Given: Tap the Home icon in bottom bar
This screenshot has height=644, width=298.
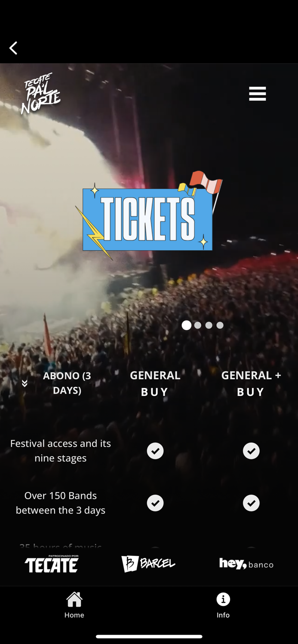Looking at the screenshot, I should pyautogui.click(x=74, y=605).
